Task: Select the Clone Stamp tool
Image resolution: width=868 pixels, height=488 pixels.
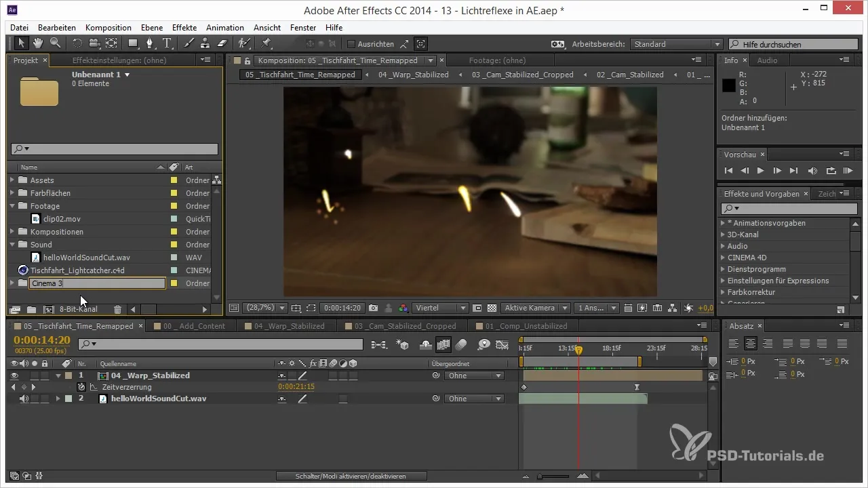Action: point(205,43)
